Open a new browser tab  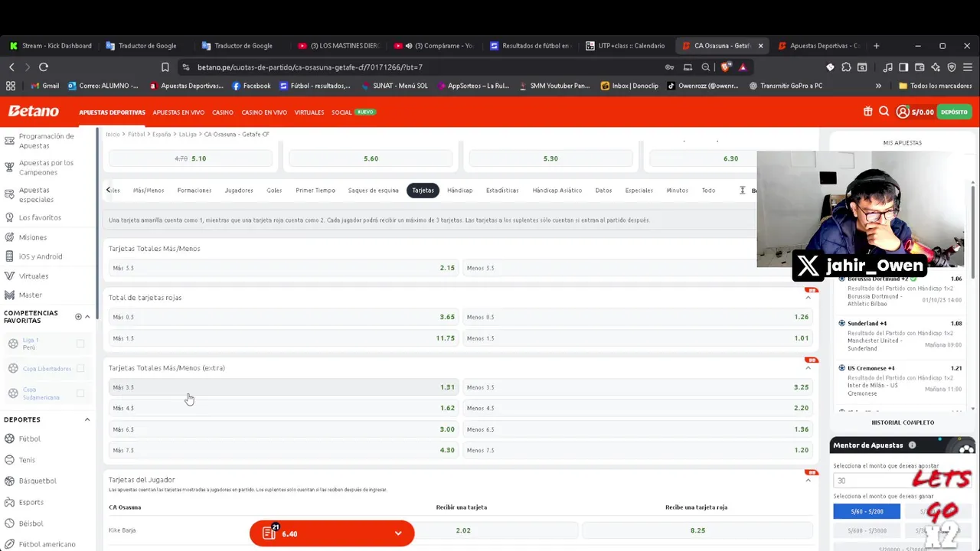pos(876,46)
